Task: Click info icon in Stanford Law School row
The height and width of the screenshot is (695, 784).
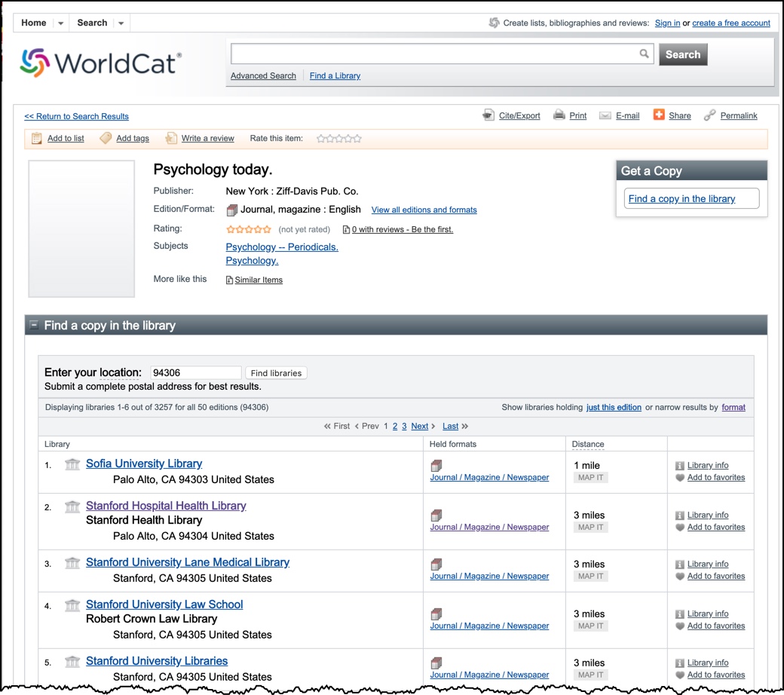Action: pos(679,614)
